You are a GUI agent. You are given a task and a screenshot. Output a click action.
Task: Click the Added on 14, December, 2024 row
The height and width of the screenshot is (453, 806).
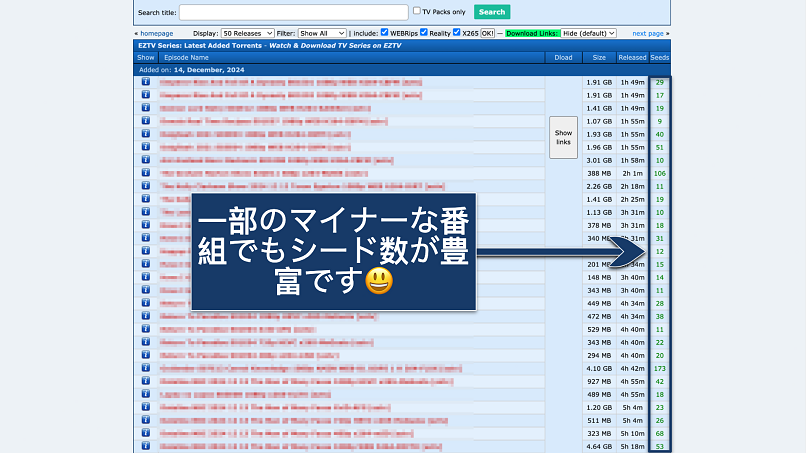402,70
